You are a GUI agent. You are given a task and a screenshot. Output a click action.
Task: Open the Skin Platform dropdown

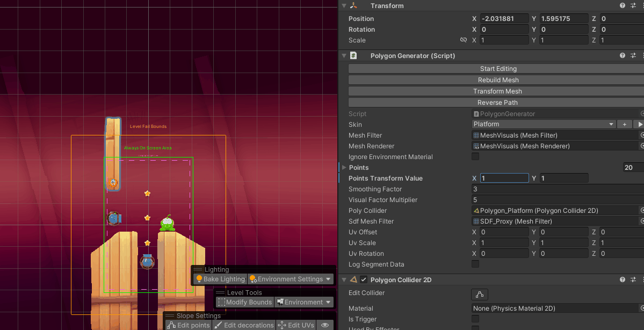[x=544, y=124]
